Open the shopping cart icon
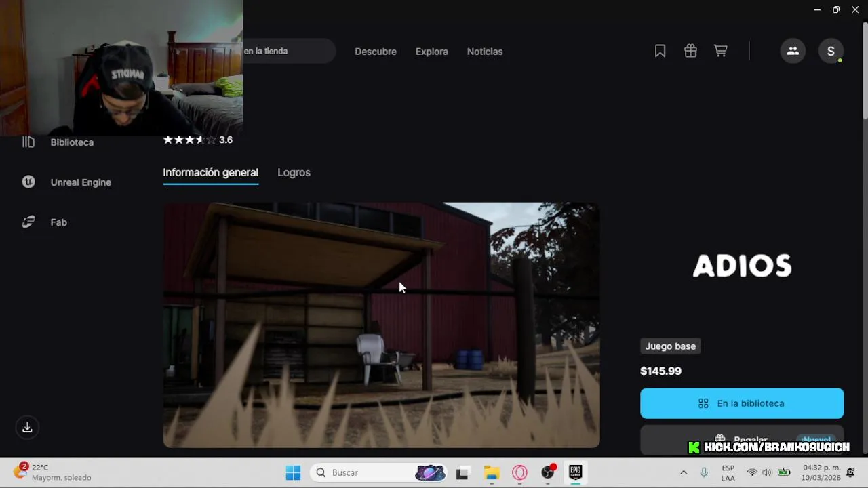The width and height of the screenshot is (868, 488). [720, 51]
